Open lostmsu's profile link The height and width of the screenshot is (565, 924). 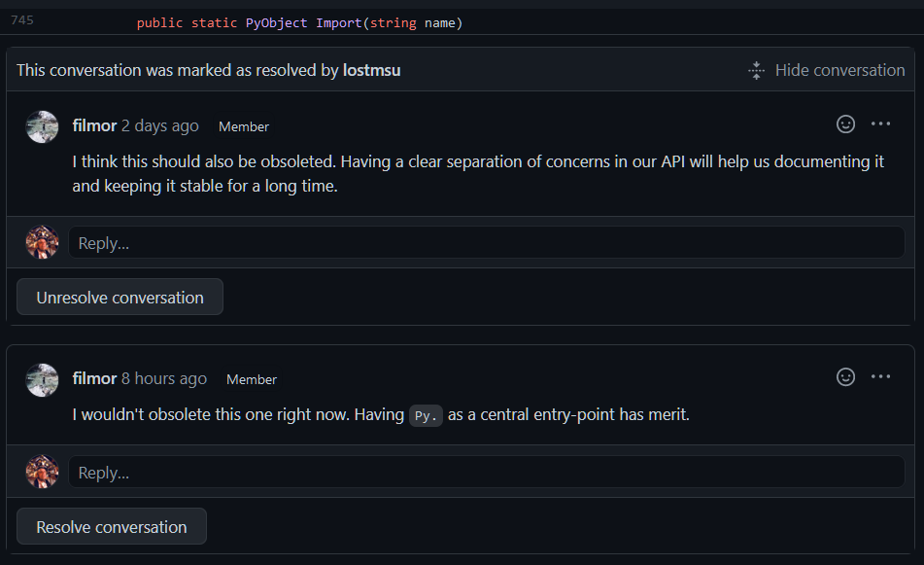(371, 70)
